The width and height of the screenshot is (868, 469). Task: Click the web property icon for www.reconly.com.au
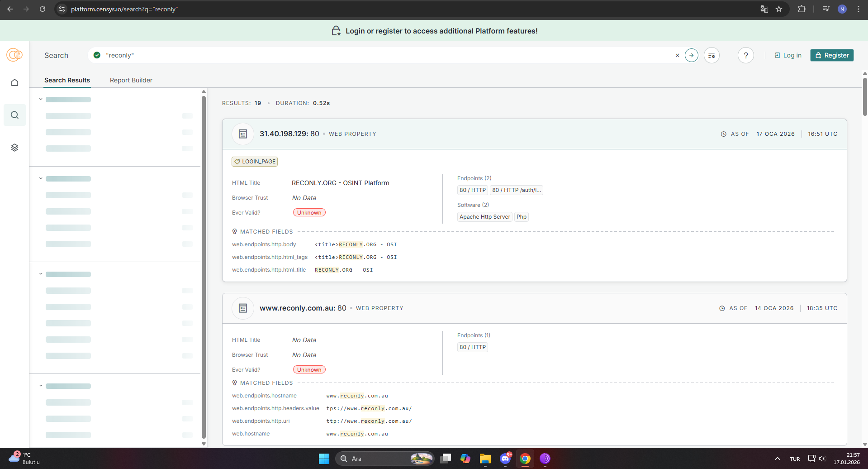pyautogui.click(x=243, y=308)
